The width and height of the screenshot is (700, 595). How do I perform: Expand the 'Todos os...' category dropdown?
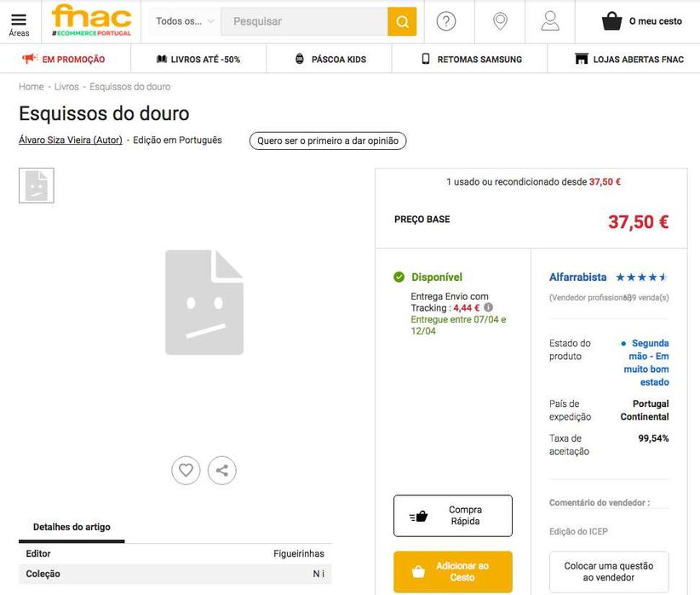click(185, 21)
